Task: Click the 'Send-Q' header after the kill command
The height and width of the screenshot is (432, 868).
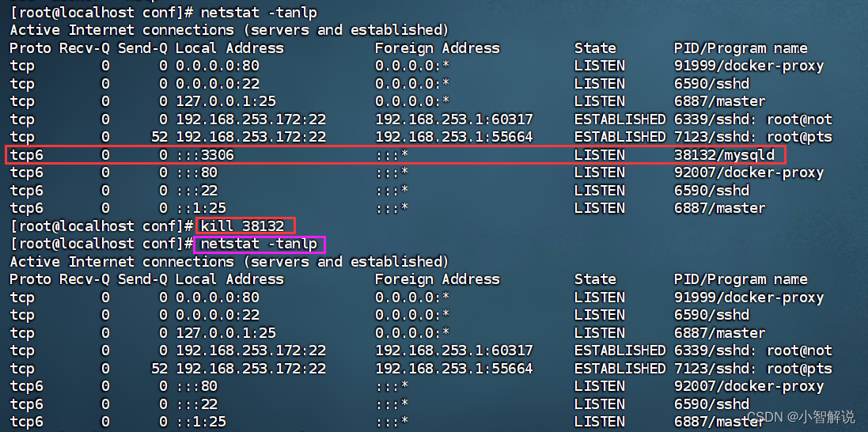Action: point(143,279)
